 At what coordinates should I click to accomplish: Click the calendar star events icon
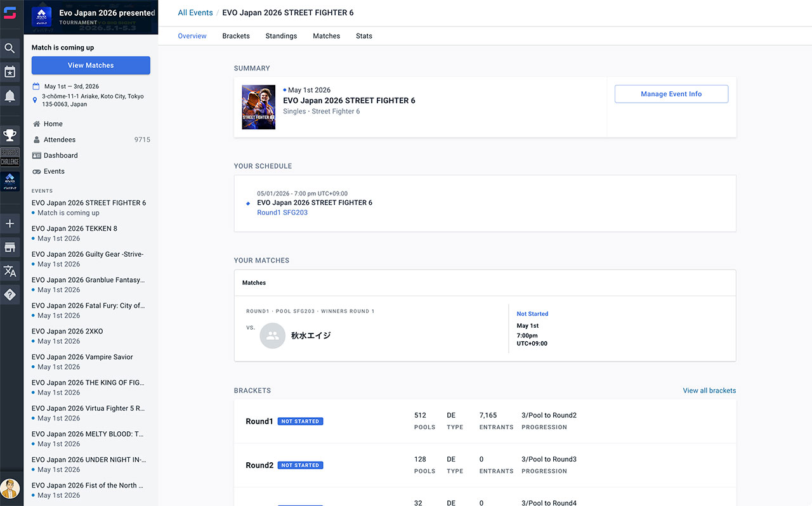[x=10, y=72]
